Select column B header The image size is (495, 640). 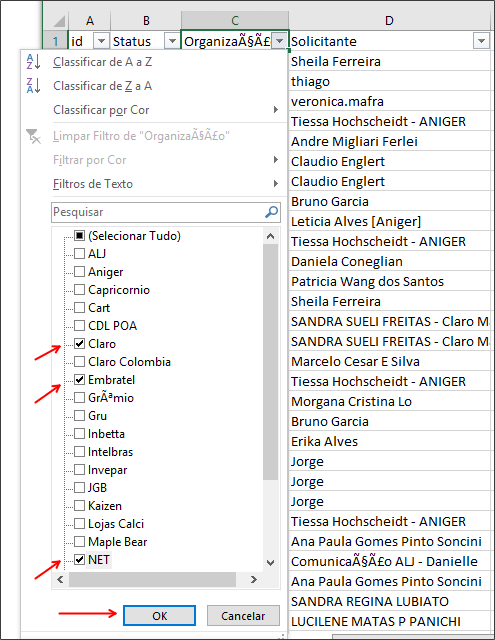coord(146,20)
